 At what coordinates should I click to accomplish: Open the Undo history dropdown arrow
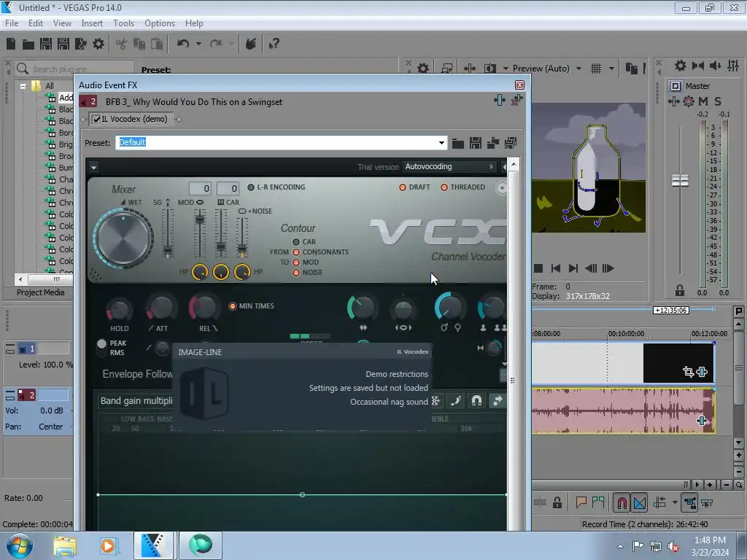pyautogui.click(x=198, y=44)
